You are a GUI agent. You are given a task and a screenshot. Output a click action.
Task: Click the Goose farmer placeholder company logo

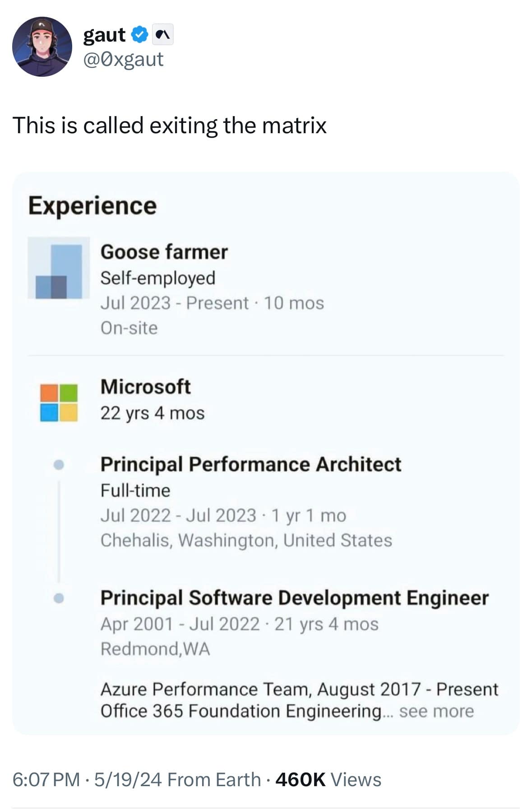pos(59,268)
